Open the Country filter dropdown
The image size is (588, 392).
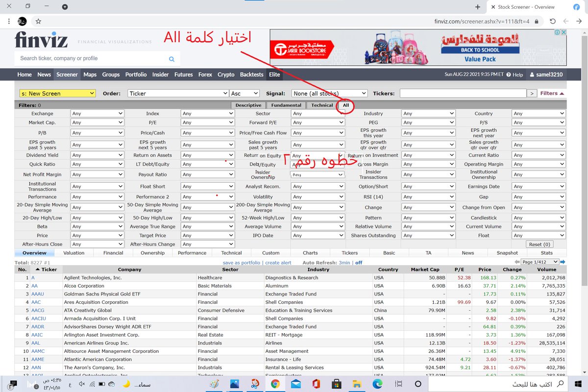tap(538, 114)
